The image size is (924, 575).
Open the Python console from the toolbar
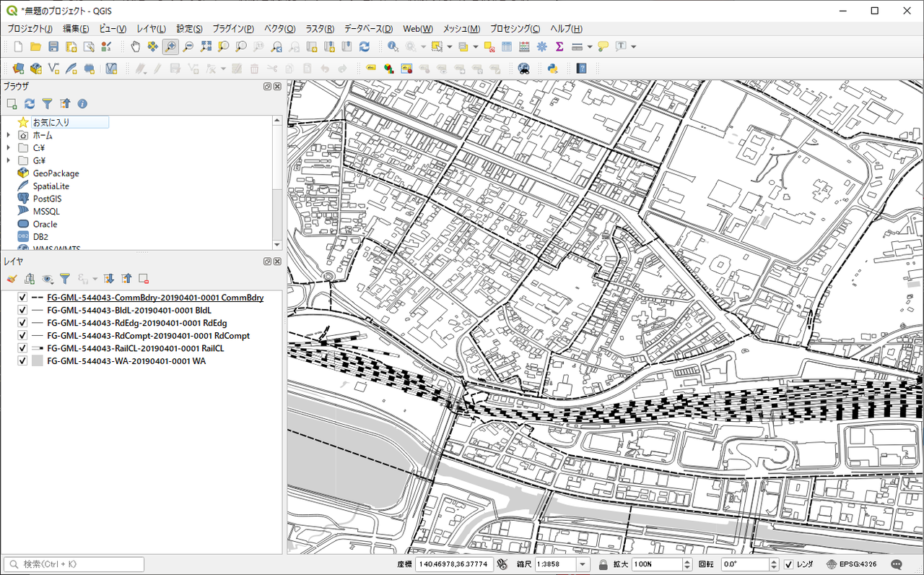click(x=552, y=69)
